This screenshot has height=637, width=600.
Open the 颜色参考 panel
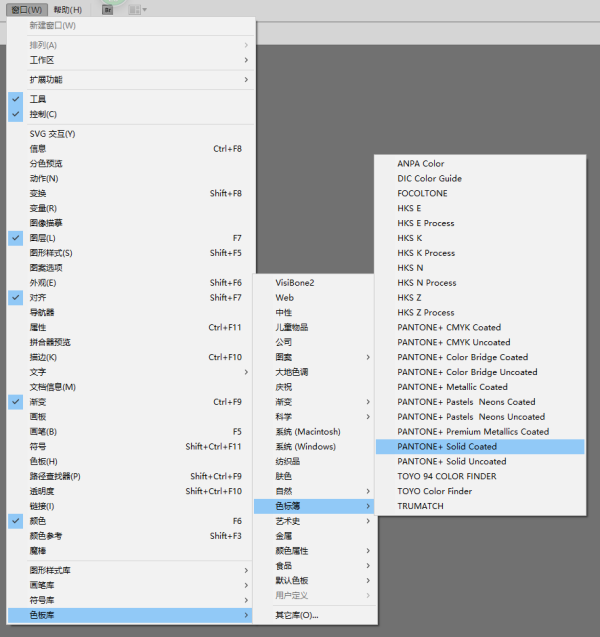pos(130,536)
